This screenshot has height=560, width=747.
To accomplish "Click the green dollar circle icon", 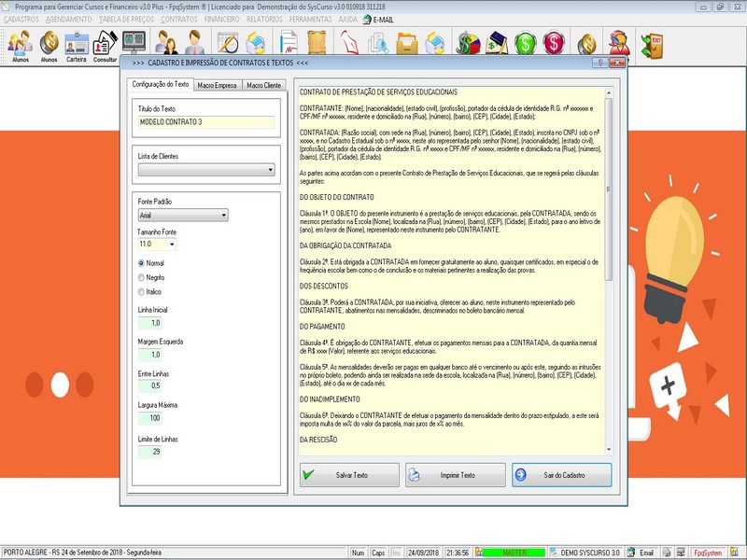I will pos(525,43).
